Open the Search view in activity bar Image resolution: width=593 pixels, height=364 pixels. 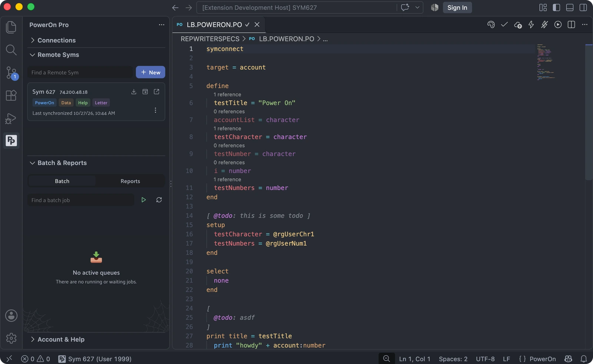click(11, 50)
